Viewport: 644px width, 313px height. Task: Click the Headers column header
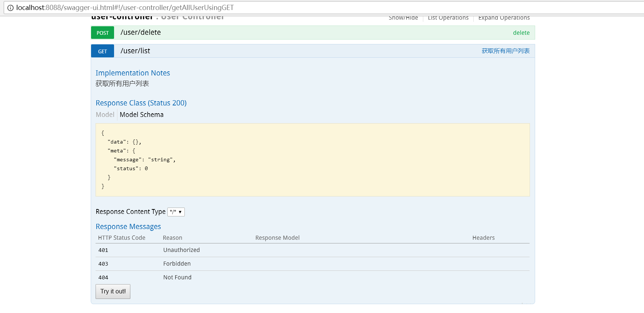coord(483,238)
